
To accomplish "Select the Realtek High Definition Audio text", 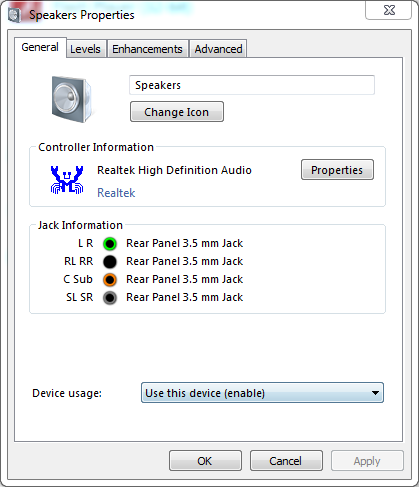I will (x=174, y=170).
